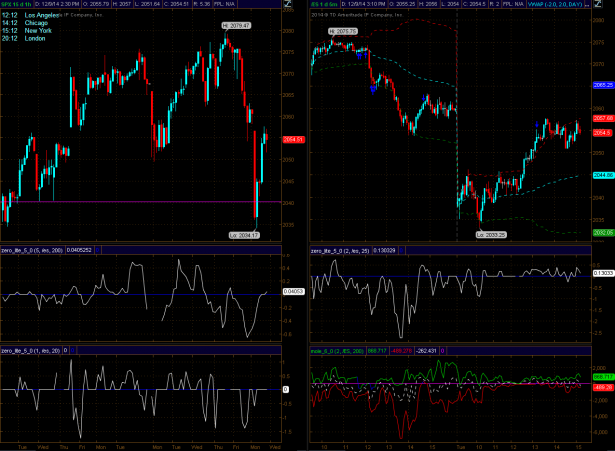Click the 0.0405252 study value box
Image resolution: width=615 pixels, height=451 pixels.
(80, 250)
